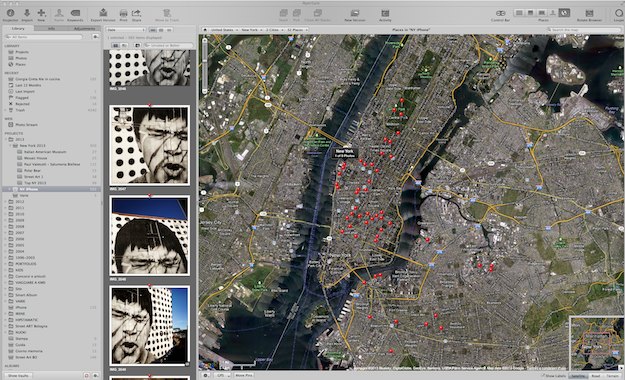Open the Trash item in sidebar

click(20, 110)
